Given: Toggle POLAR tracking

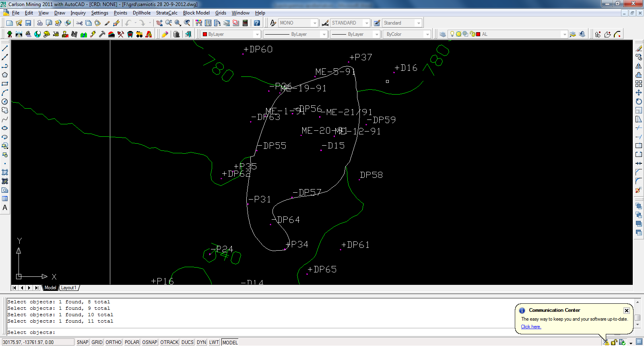Looking at the screenshot, I should (x=132, y=342).
